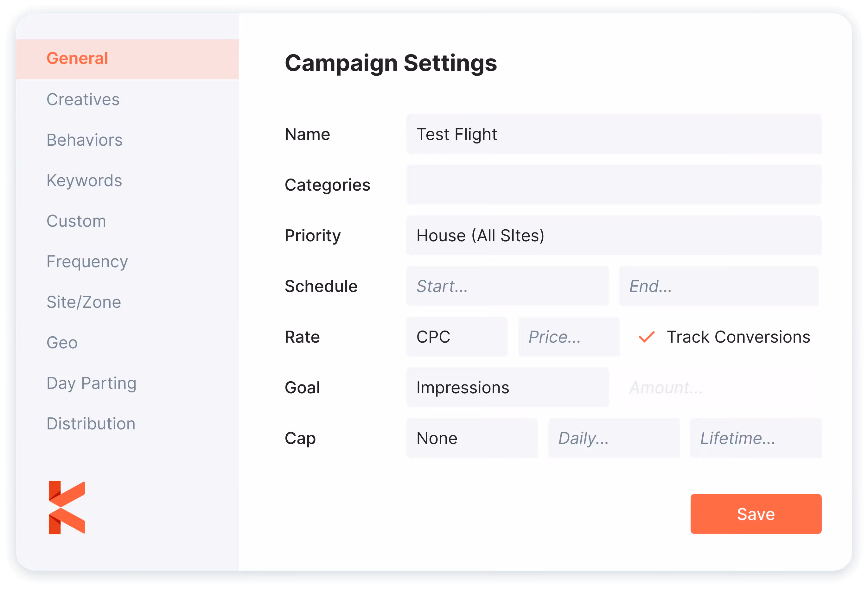Select the Keywords section
The image size is (868, 589).
click(x=84, y=180)
